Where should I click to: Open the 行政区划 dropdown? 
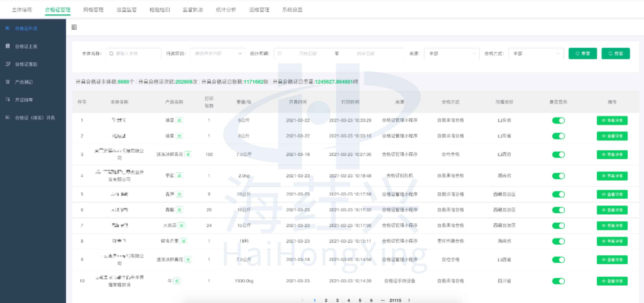pos(217,54)
